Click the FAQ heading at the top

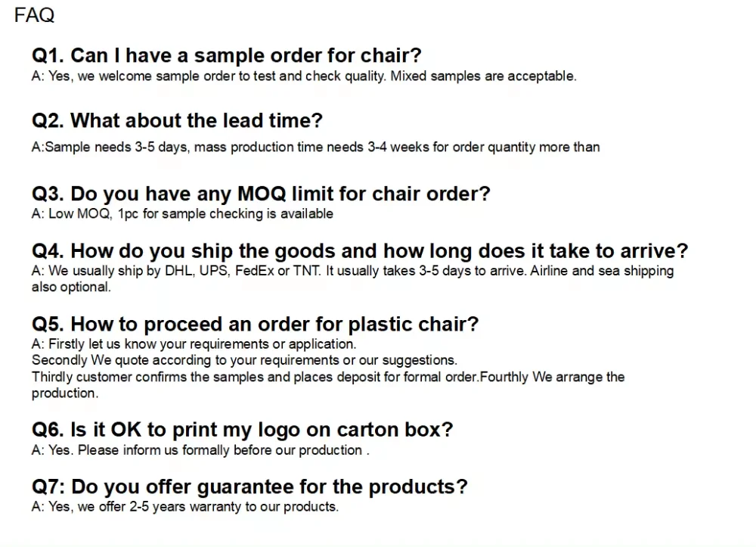pyautogui.click(x=35, y=15)
